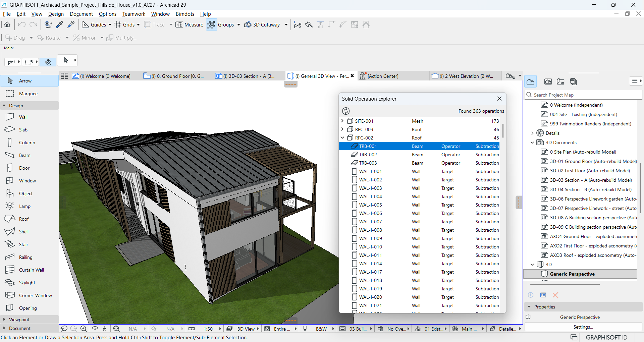Open the Grids dropdown arrow
Screen dimensions: 644x342
[138, 25]
